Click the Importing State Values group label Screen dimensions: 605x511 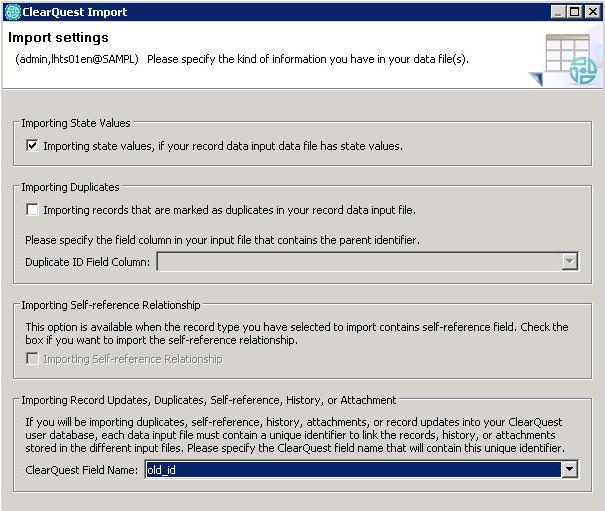(x=76, y=123)
